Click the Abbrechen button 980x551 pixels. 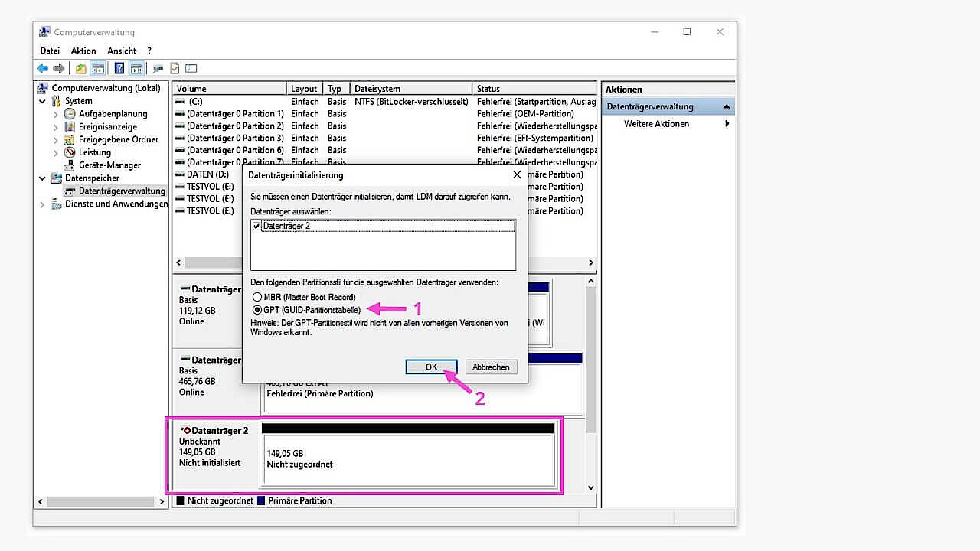pos(491,367)
